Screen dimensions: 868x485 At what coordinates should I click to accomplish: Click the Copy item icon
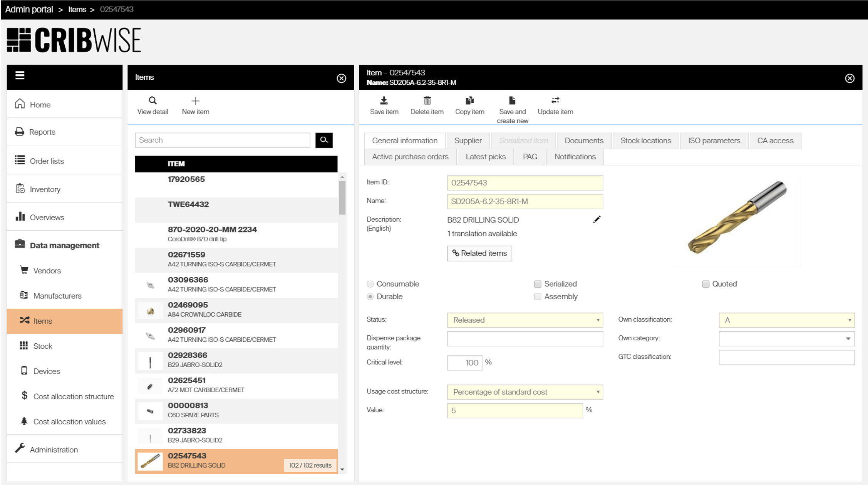pyautogui.click(x=469, y=101)
